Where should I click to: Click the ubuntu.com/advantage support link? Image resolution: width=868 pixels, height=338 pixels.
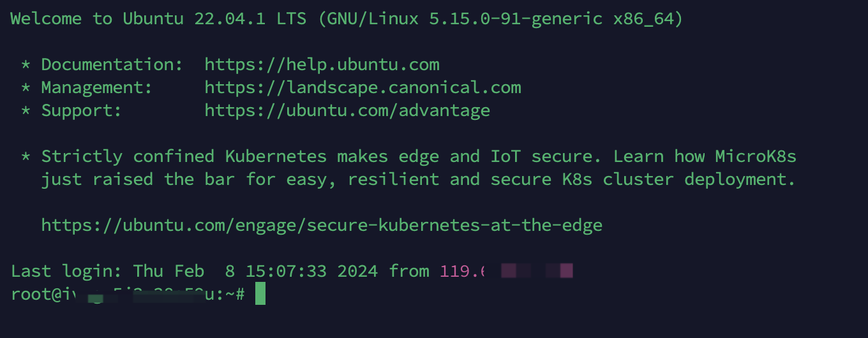347,110
